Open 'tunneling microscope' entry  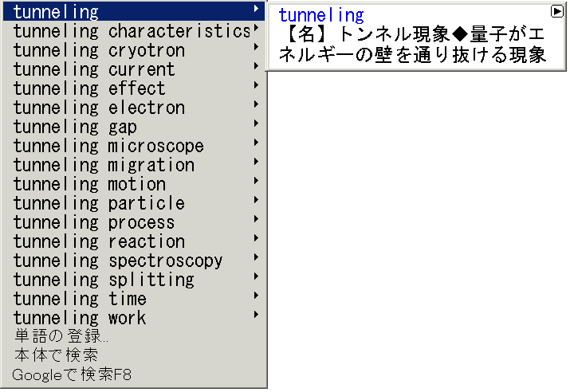(x=134, y=146)
